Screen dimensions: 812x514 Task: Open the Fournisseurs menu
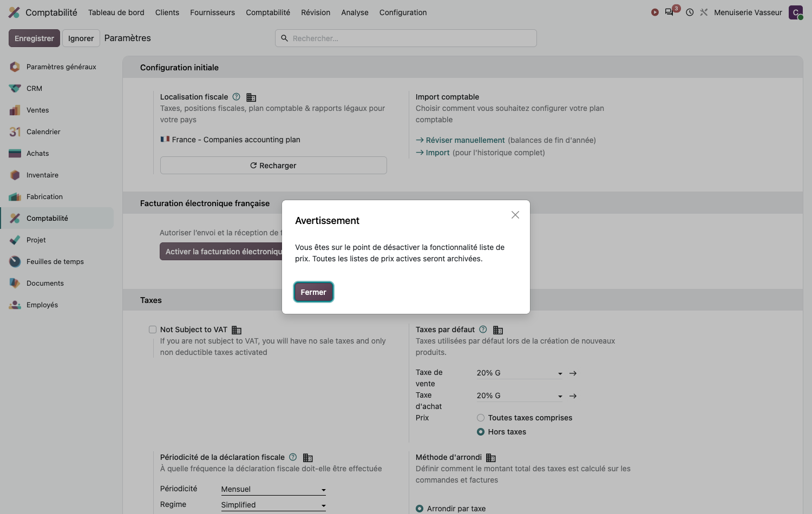(x=212, y=12)
